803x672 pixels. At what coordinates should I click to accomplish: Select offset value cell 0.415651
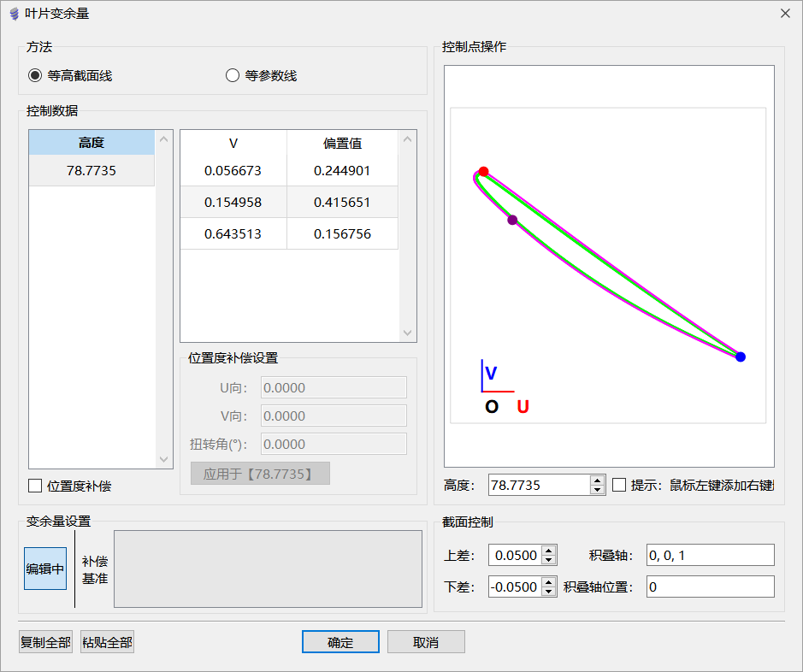click(x=342, y=203)
